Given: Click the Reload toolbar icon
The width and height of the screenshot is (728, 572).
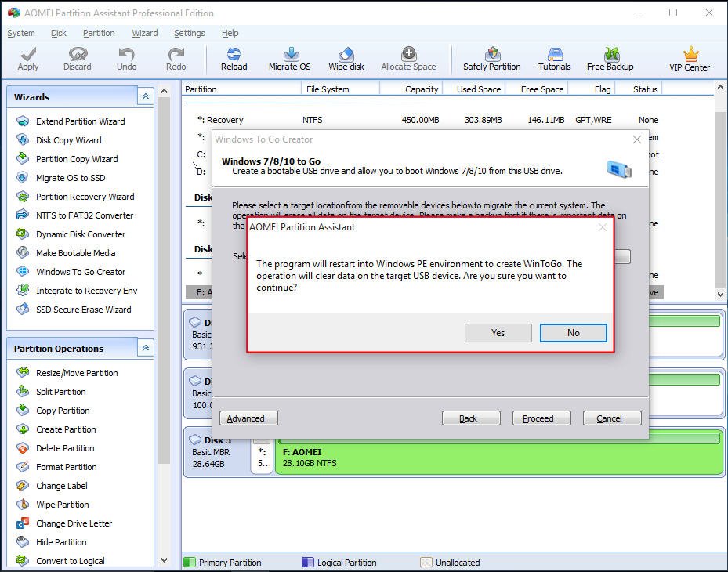Looking at the screenshot, I should click(234, 59).
